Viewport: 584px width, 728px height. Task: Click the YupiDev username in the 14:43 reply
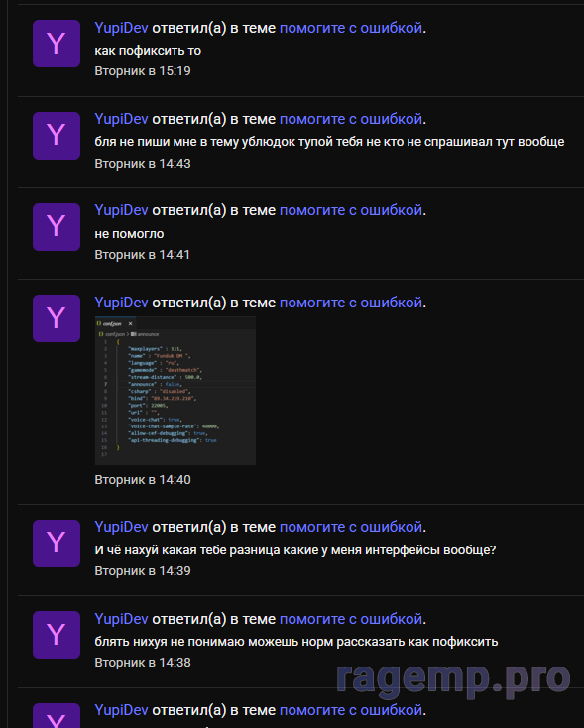pos(121,119)
